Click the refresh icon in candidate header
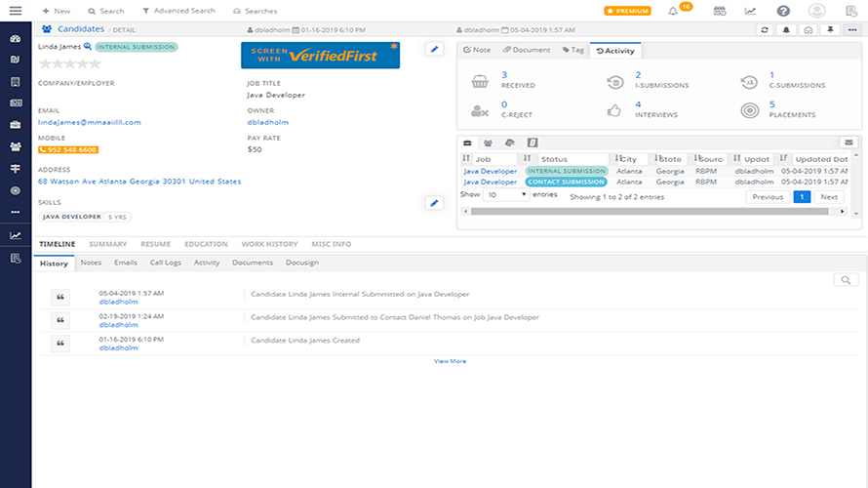868x488 pixels. pyautogui.click(x=765, y=30)
